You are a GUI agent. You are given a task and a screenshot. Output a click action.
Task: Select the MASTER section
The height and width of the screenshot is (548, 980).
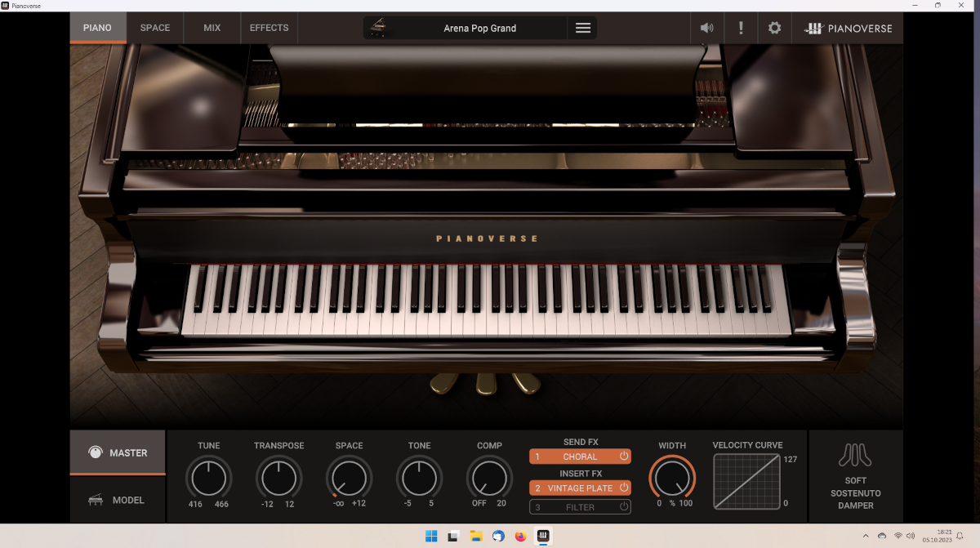(118, 452)
